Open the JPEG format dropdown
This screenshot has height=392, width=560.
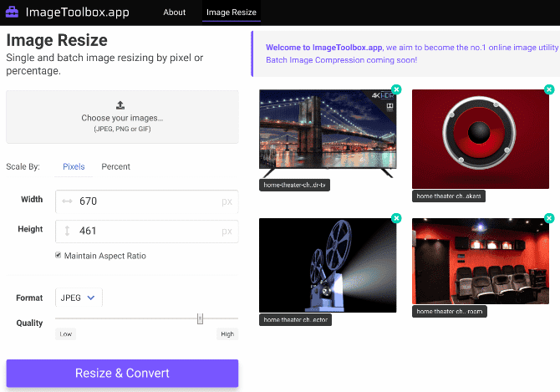coord(79,297)
